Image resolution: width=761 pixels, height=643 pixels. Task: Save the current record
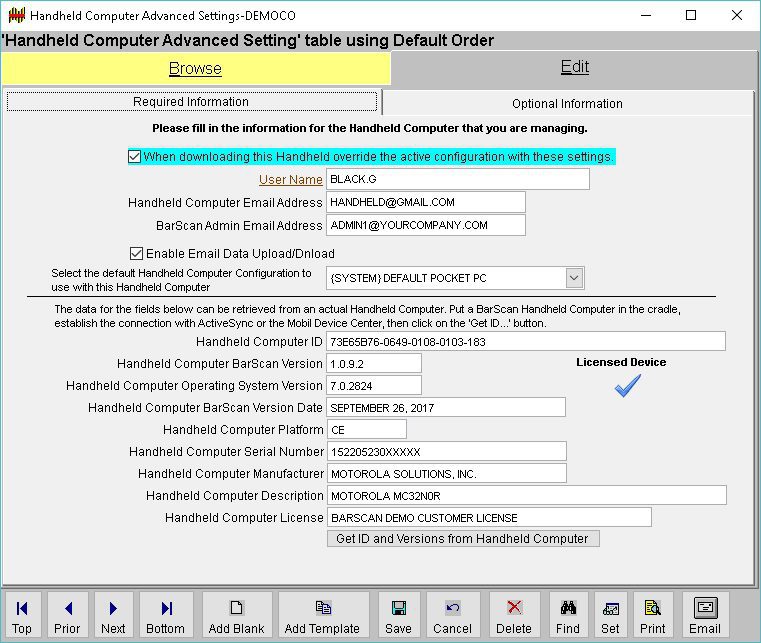(398, 615)
